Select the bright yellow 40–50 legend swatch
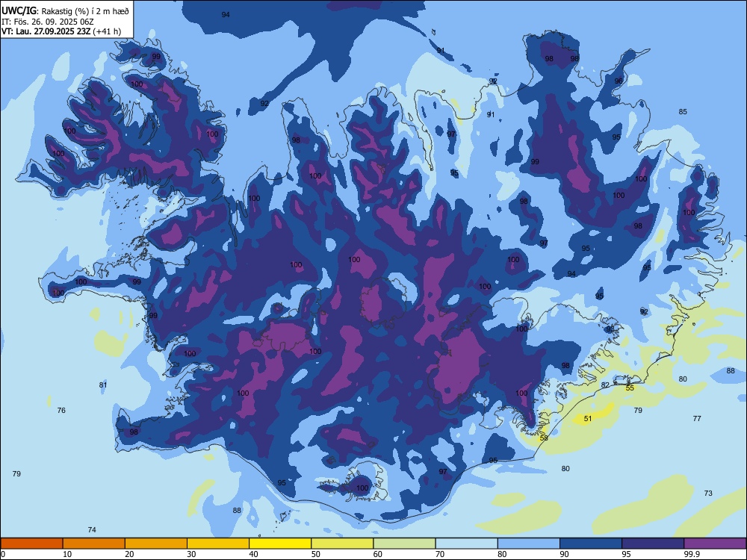Viewport: 747px width, 560px height. pyautogui.click(x=280, y=544)
